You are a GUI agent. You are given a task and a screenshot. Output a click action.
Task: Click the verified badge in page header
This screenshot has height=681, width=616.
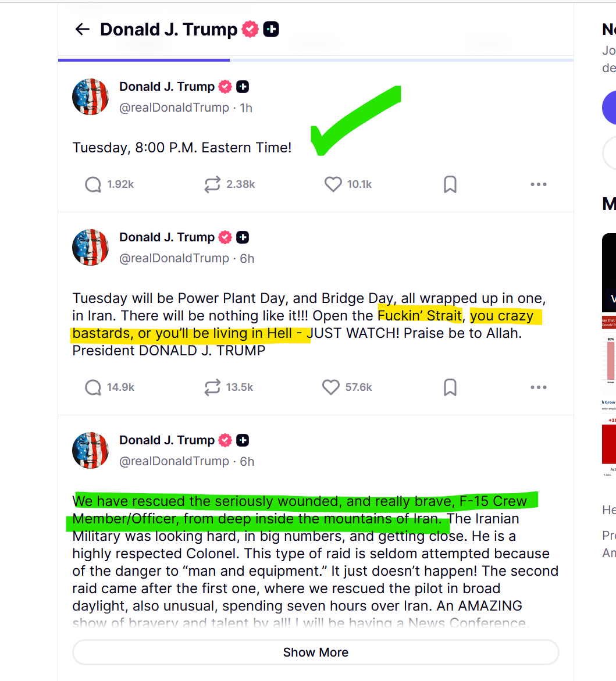click(250, 30)
